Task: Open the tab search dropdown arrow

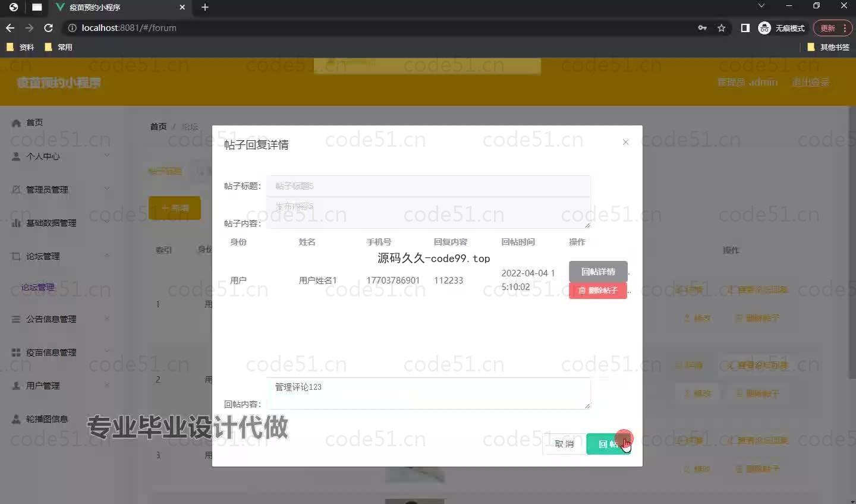Action: 761,6
